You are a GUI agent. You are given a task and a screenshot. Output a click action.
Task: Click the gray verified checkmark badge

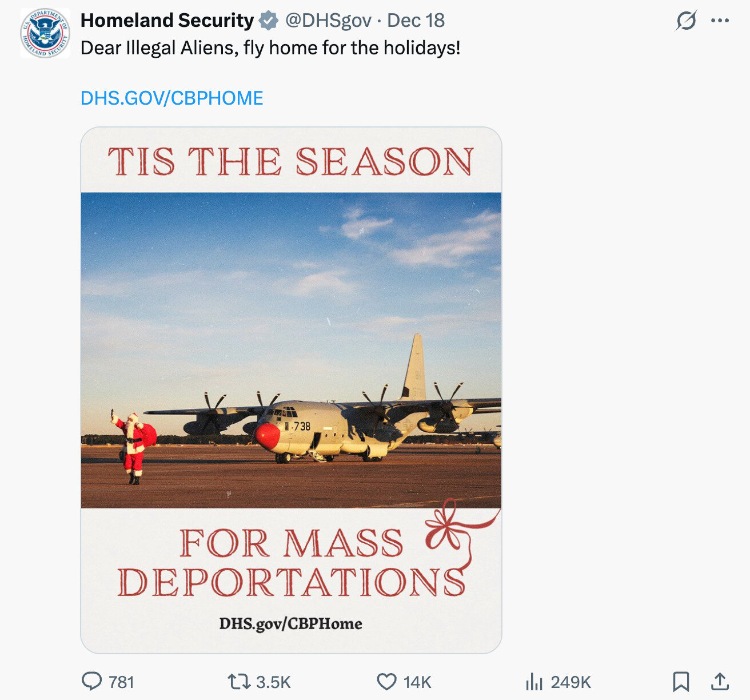269,21
